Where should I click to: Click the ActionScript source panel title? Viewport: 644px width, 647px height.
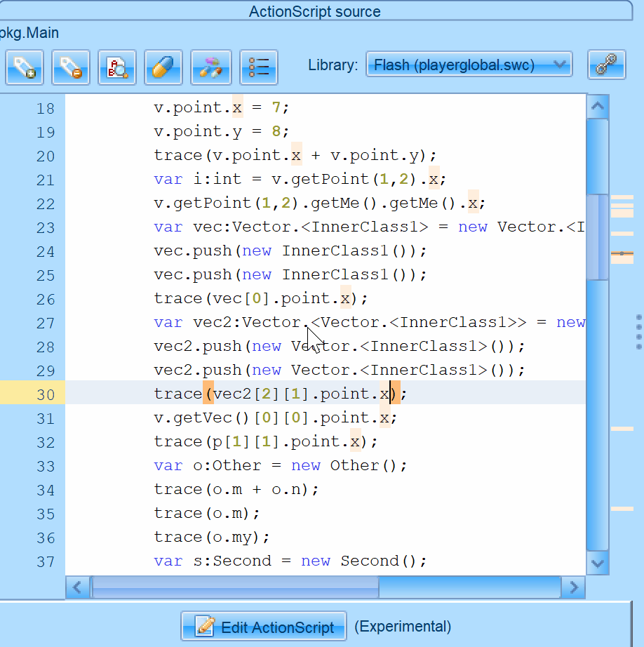[x=314, y=11]
